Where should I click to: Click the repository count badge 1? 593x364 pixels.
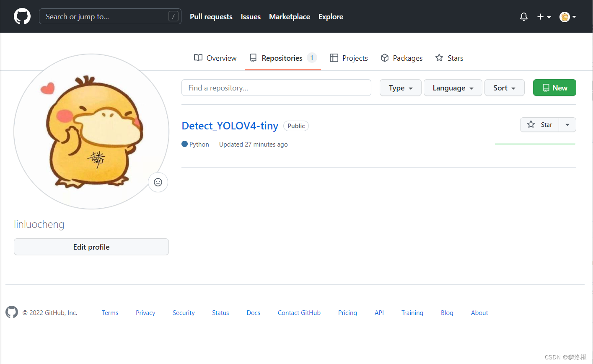[x=312, y=58]
